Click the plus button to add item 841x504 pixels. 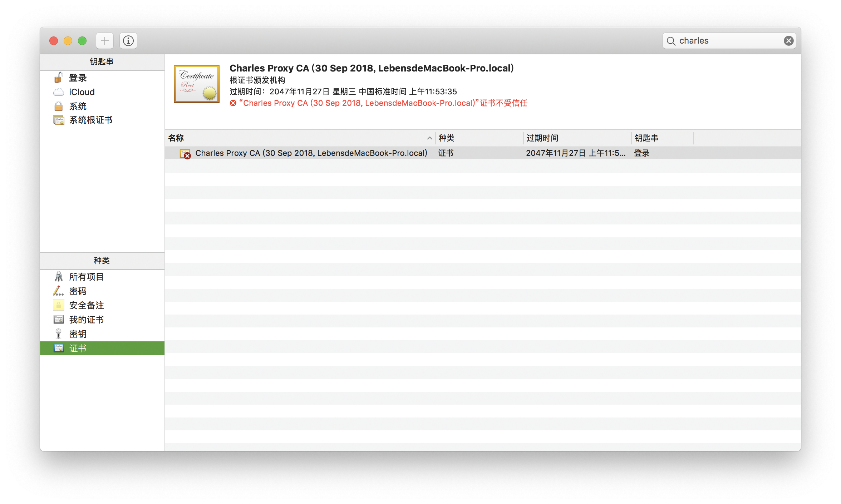click(x=104, y=41)
